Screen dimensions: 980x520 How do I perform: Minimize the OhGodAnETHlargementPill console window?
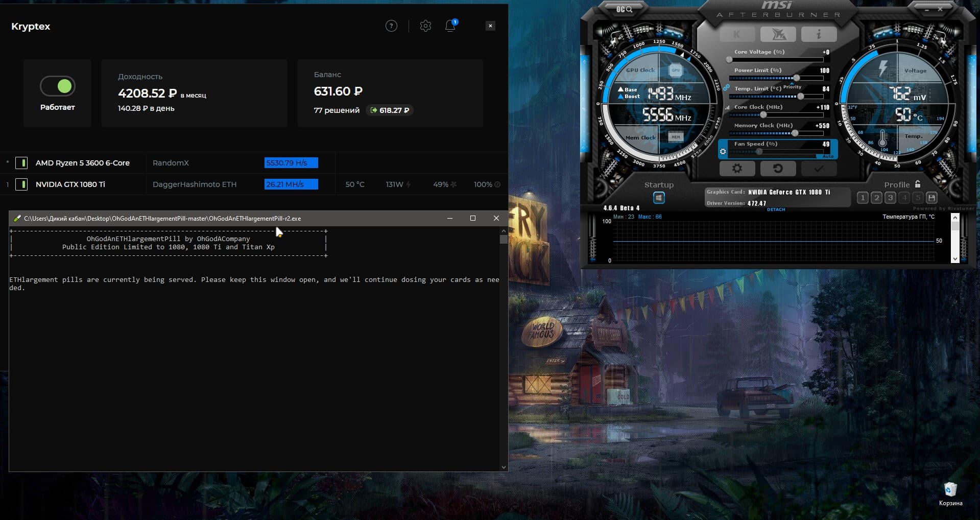coord(450,218)
